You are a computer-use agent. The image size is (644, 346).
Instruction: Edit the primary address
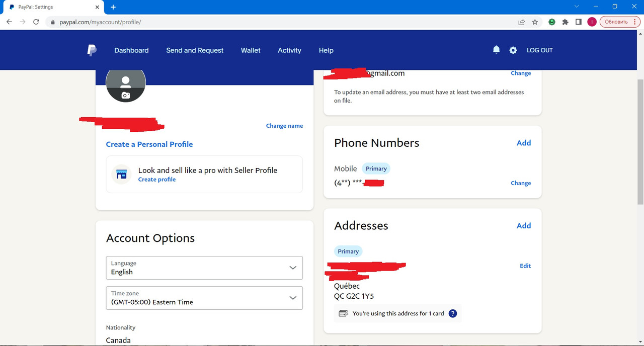click(525, 266)
